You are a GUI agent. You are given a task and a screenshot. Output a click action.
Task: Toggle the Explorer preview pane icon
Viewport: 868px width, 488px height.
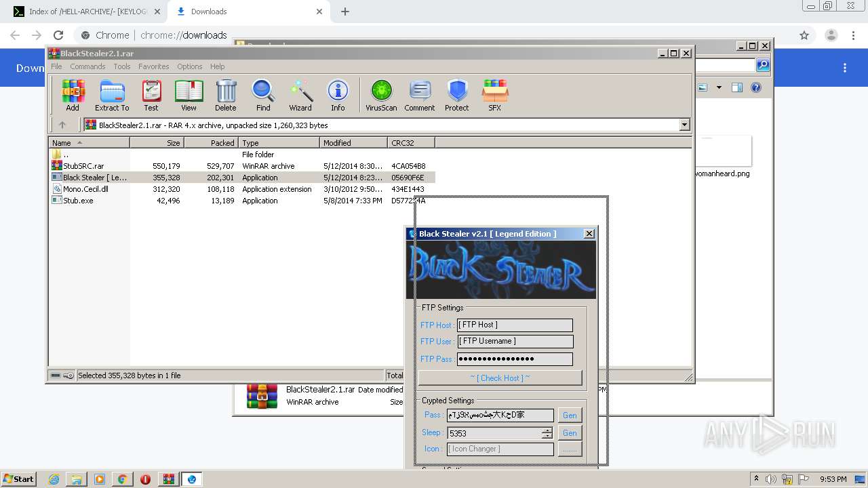click(737, 87)
